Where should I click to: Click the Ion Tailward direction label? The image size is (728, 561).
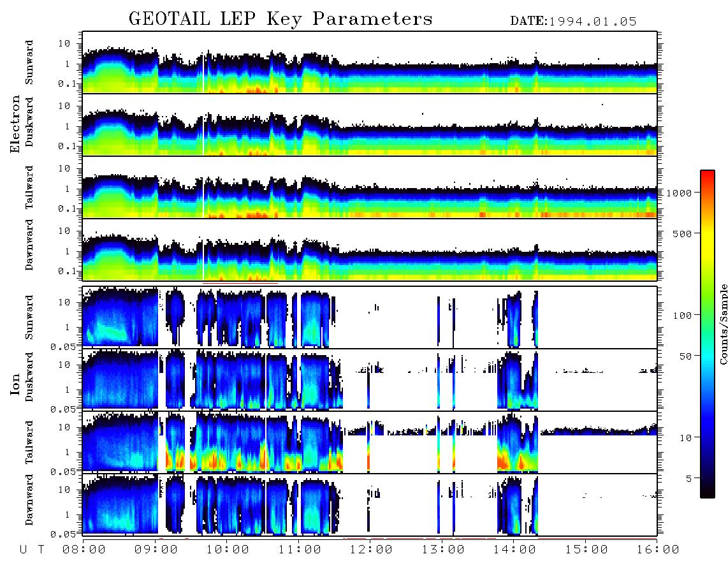click(29, 442)
